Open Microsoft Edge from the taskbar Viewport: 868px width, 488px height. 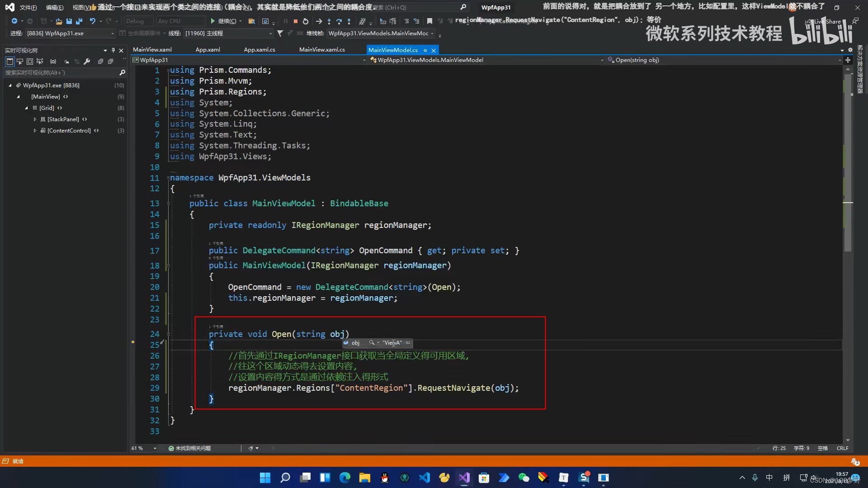[x=345, y=478]
